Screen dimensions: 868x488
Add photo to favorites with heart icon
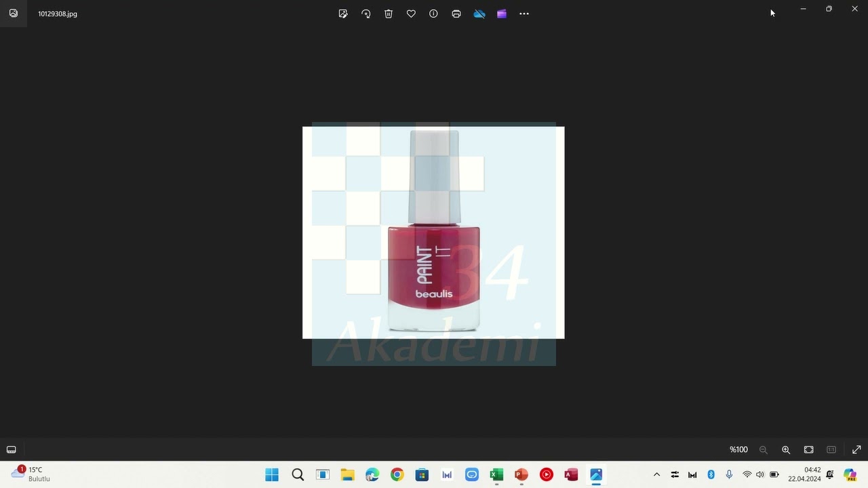(411, 14)
